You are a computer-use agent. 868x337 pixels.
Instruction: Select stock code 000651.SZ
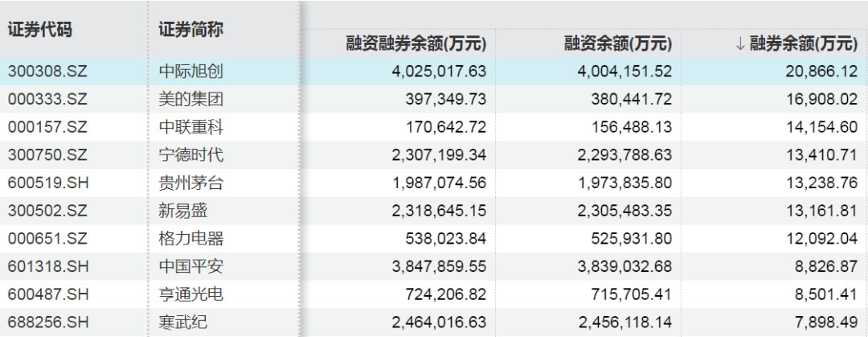(x=47, y=238)
